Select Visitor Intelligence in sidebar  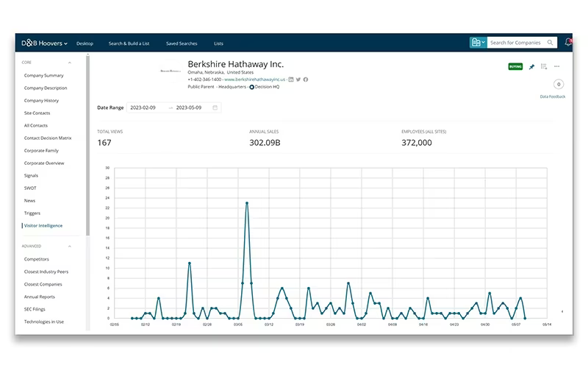click(x=43, y=226)
